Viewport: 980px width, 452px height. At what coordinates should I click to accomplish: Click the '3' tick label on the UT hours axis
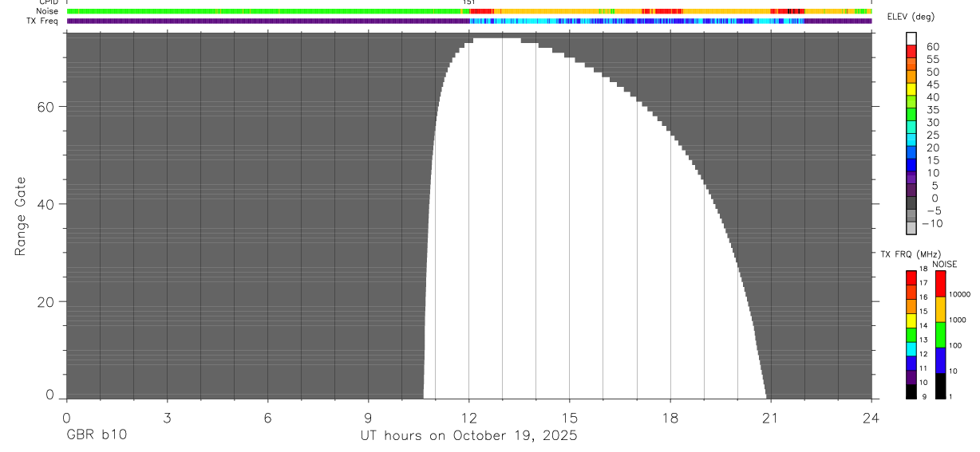(167, 417)
